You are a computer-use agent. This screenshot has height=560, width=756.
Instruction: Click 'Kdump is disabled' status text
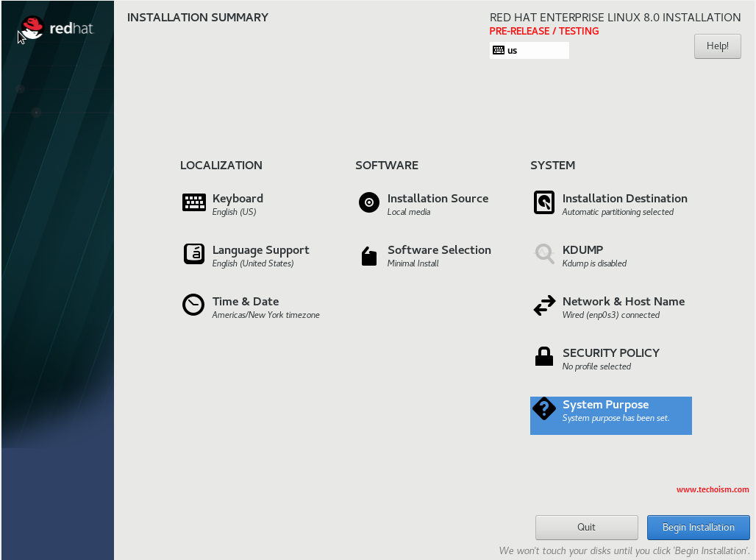point(594,263)
